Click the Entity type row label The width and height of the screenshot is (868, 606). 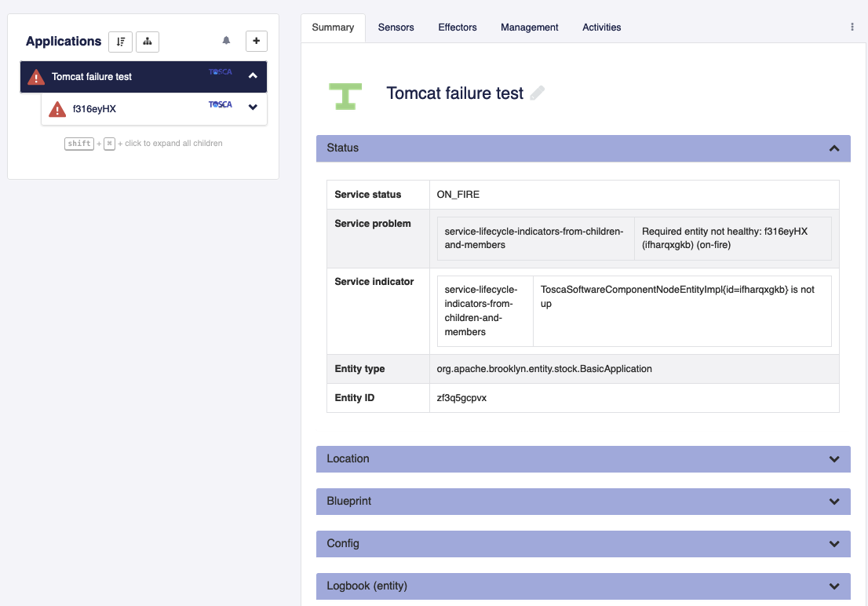pyautogui.click(x=359, y=369)
